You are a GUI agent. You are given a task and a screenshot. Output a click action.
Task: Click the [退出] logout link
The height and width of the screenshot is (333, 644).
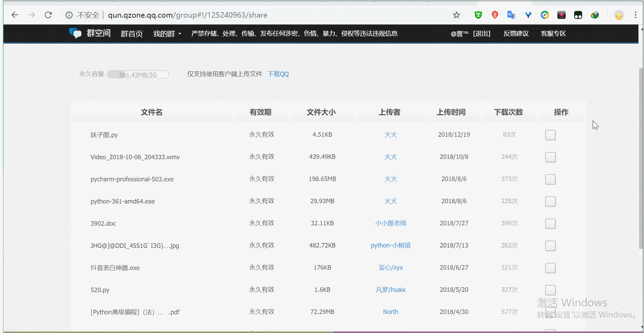482,34
